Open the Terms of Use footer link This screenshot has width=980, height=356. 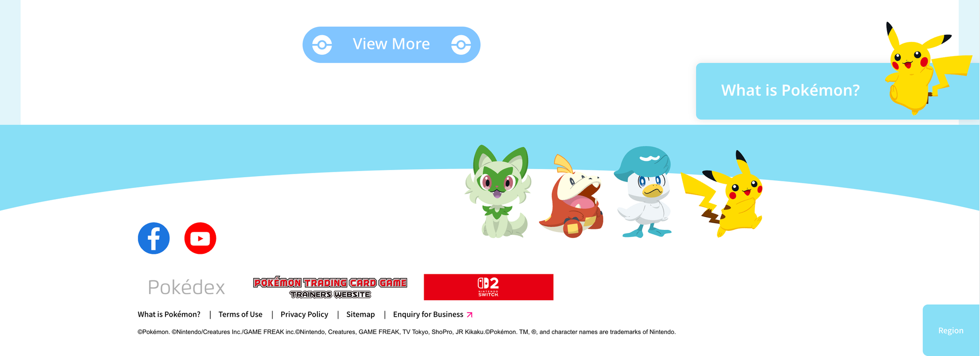tap(240, 315)
